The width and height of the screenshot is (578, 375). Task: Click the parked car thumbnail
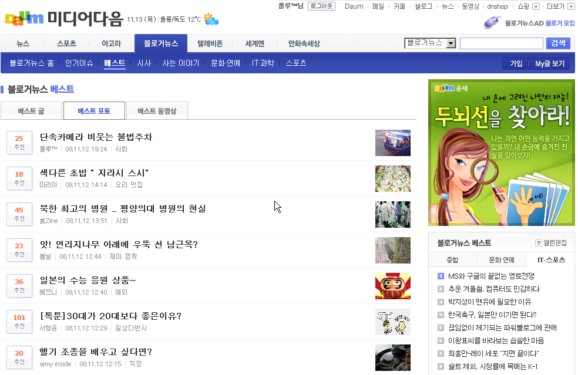click(x=393, y=143)
